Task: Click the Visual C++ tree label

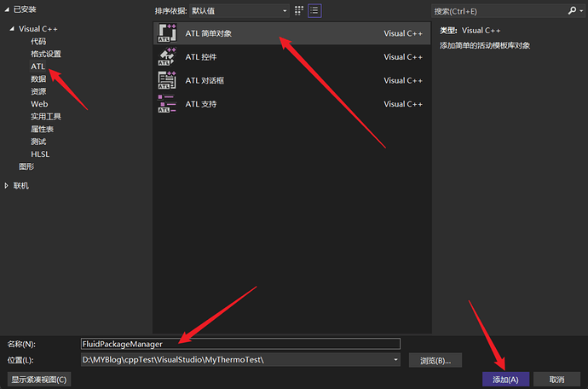Action: tap(38, 28)
